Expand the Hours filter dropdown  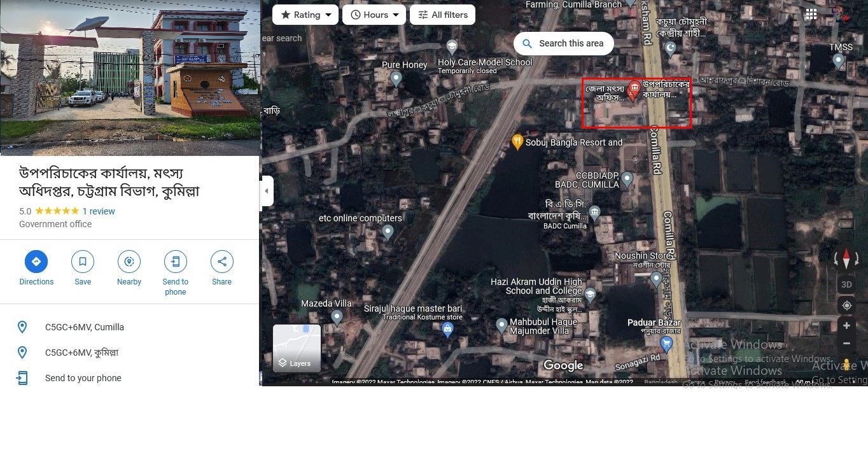(x=374, y=15)
